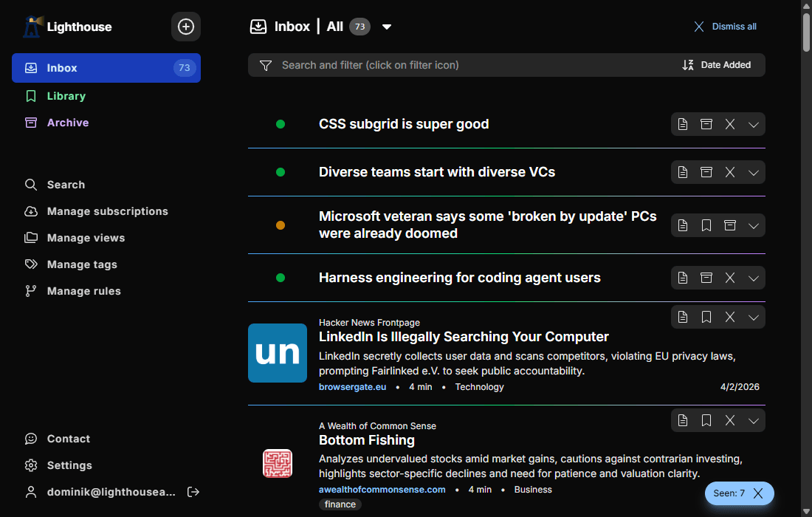Image resolution: width=812 pixels, height=517 pixels.
Task: Click the add new item plus button
Action: coord(186,27)
